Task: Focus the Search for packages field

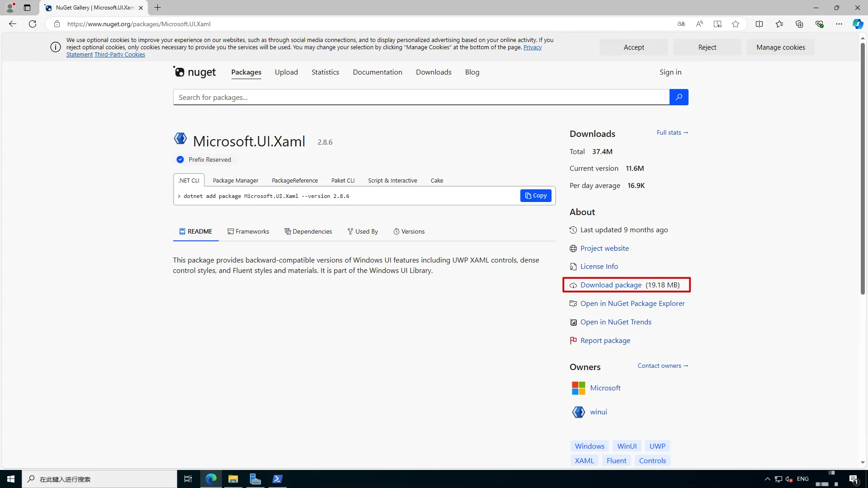Action: (x=420, y=97)
